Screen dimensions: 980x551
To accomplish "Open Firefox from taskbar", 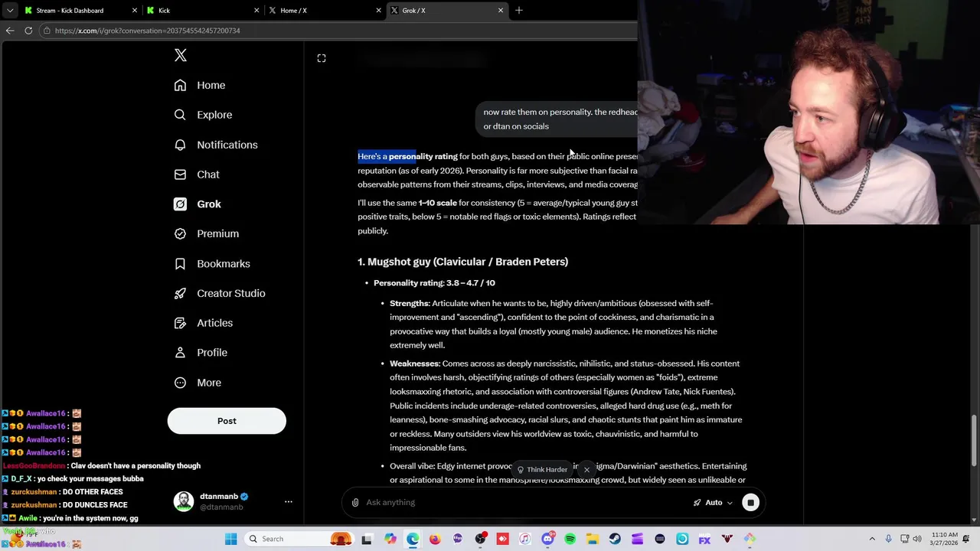I will pyautogui.click(x=435, y=539).
